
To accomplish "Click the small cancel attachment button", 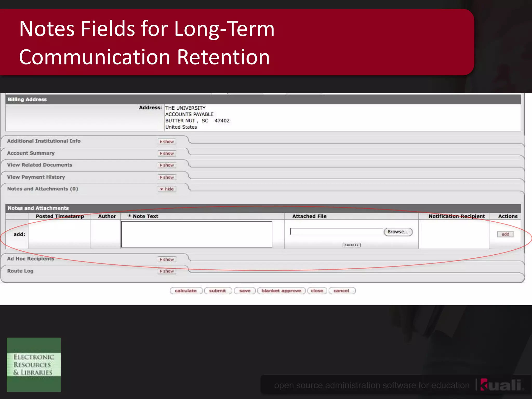I will [351, 245].
